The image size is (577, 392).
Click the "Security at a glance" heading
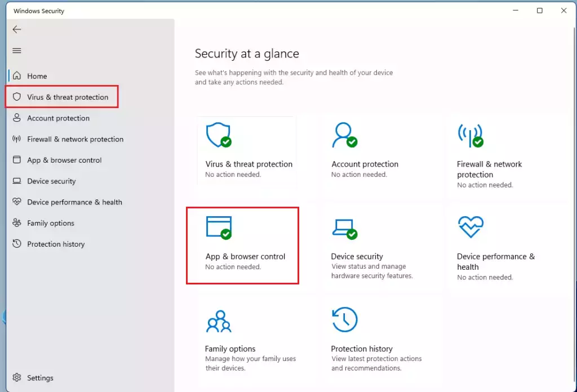(247, 54)
